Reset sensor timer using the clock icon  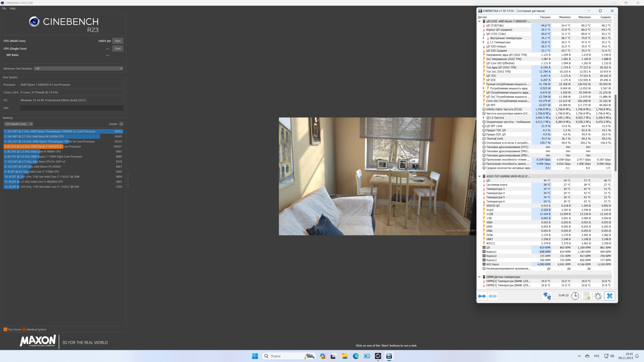(x=575, y=296)
